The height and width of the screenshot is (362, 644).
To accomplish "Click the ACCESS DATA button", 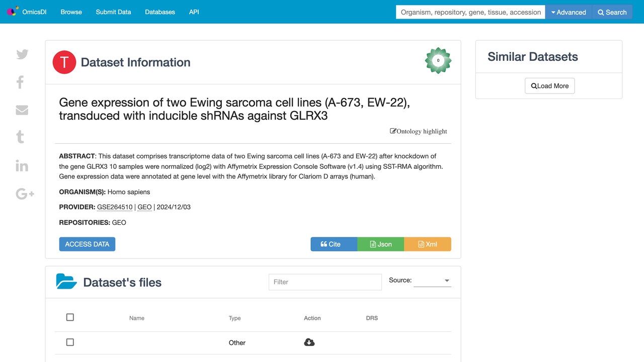I will [87, 244].
